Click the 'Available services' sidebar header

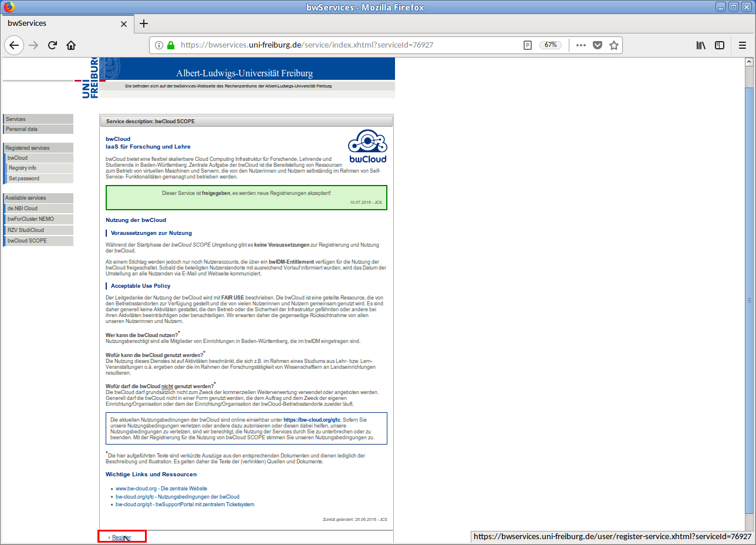click(x=38, y=198)
